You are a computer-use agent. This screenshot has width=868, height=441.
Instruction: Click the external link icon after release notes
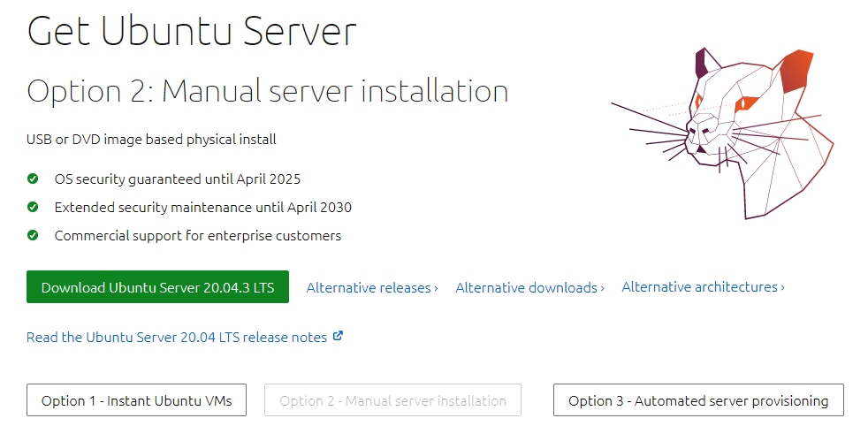[338, 336]
